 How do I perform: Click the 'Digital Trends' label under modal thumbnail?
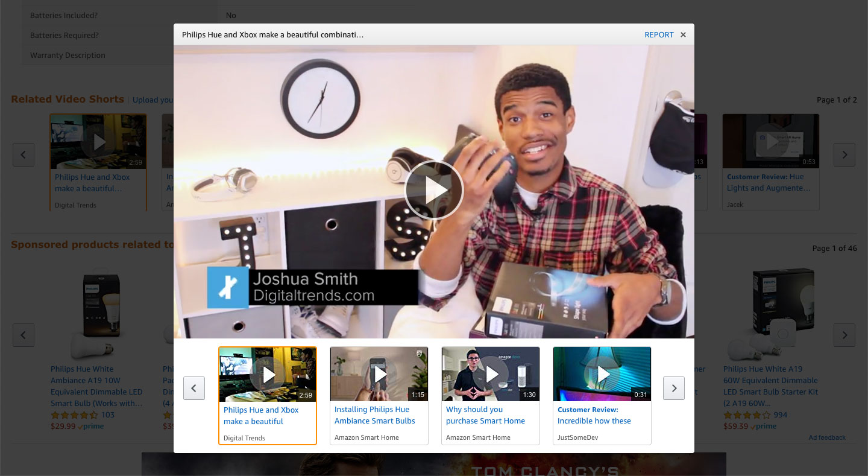click(x=244, y=438)
